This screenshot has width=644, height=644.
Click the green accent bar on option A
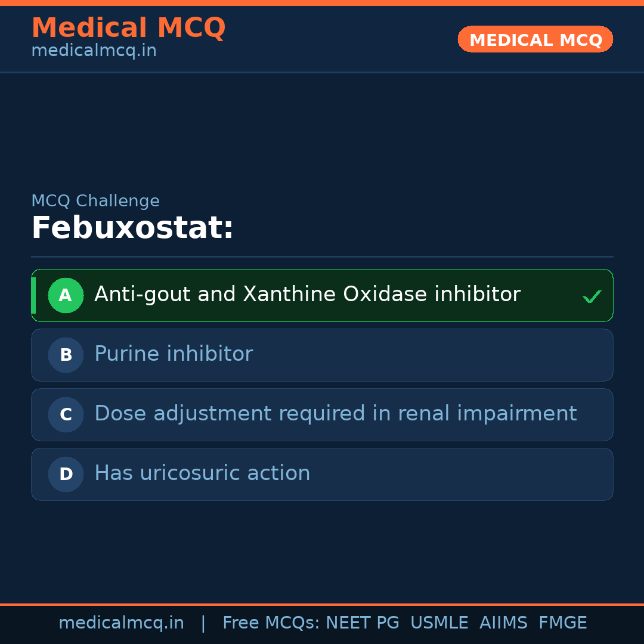[x=33, y=295]
